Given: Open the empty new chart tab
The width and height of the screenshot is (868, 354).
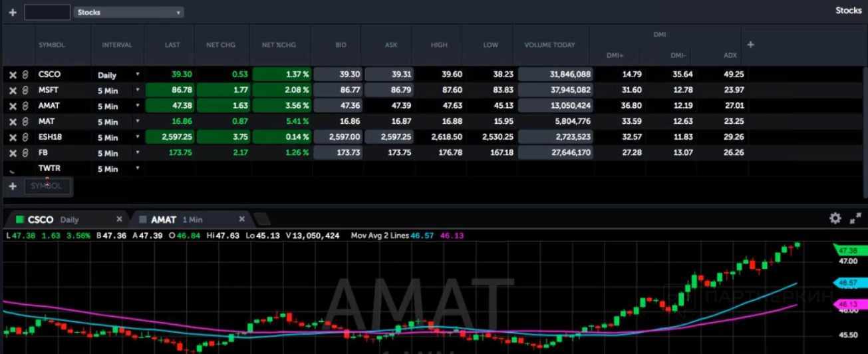Looking at the screenshot, I should tap(262, 219).
